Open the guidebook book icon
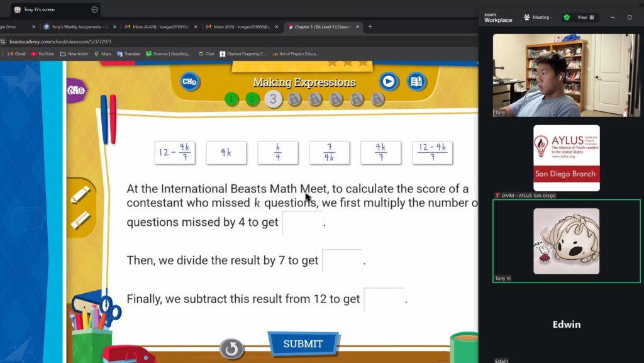This screenshot has height=363, width=644. click(416, 82)
